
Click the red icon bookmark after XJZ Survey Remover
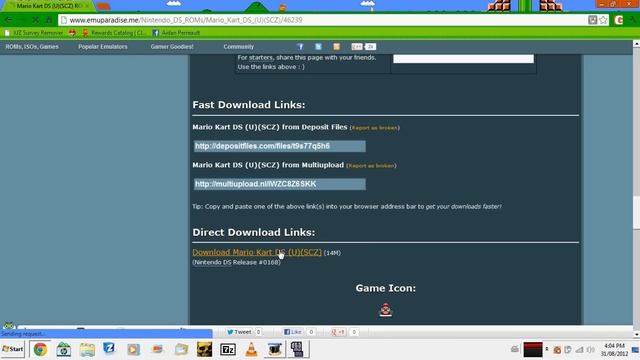pos(72,33)
